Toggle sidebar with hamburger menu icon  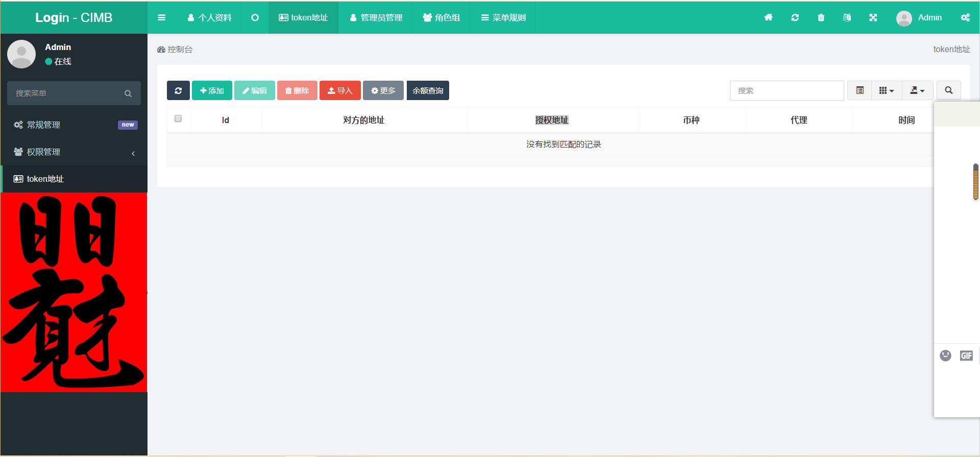pos(162,17)
